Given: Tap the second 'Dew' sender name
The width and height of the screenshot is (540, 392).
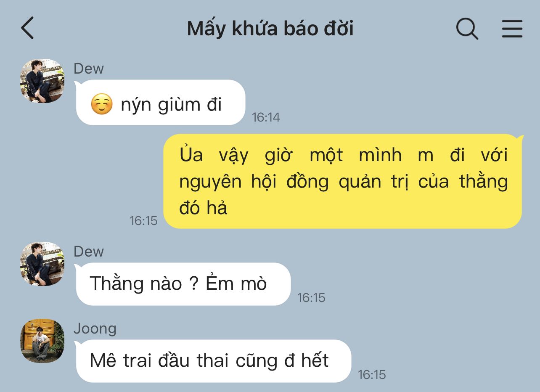Looking at the screenshot, I should (89, 252).
